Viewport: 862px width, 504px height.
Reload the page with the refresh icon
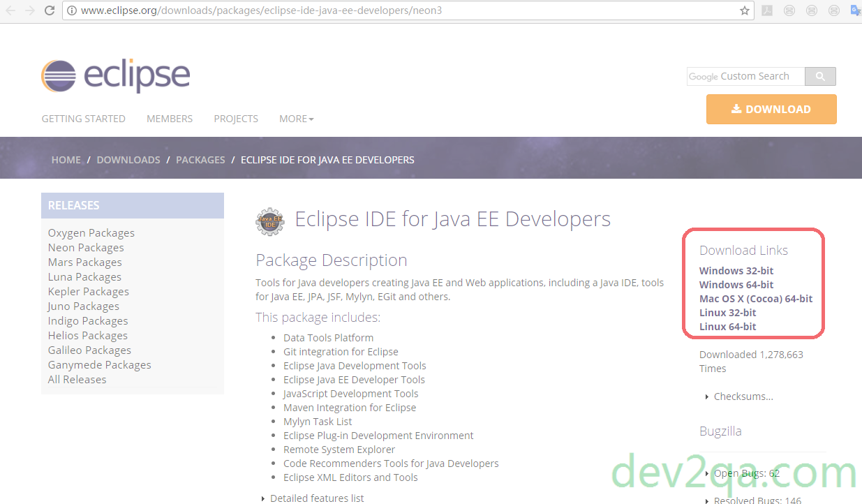(x=50, y=10)
